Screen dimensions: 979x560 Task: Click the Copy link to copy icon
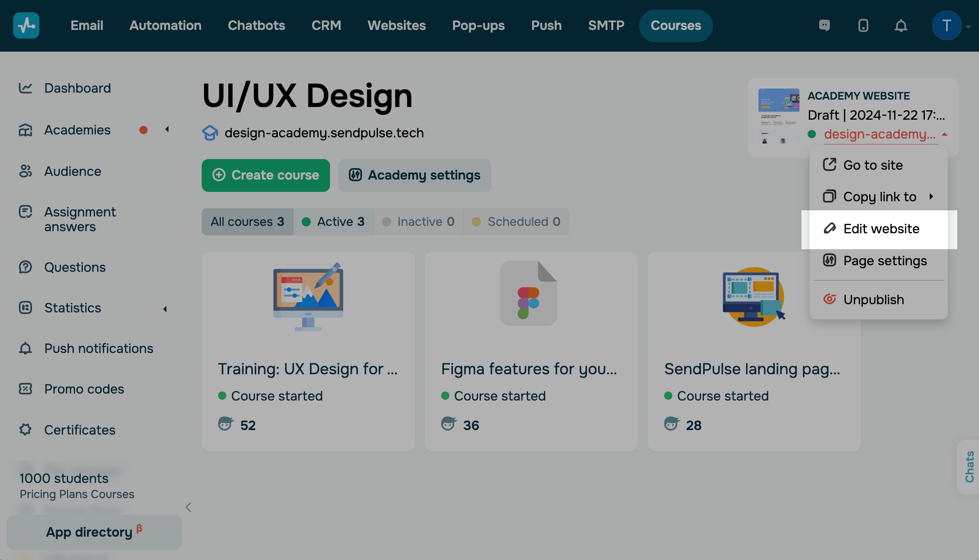[x=829, y=196]
